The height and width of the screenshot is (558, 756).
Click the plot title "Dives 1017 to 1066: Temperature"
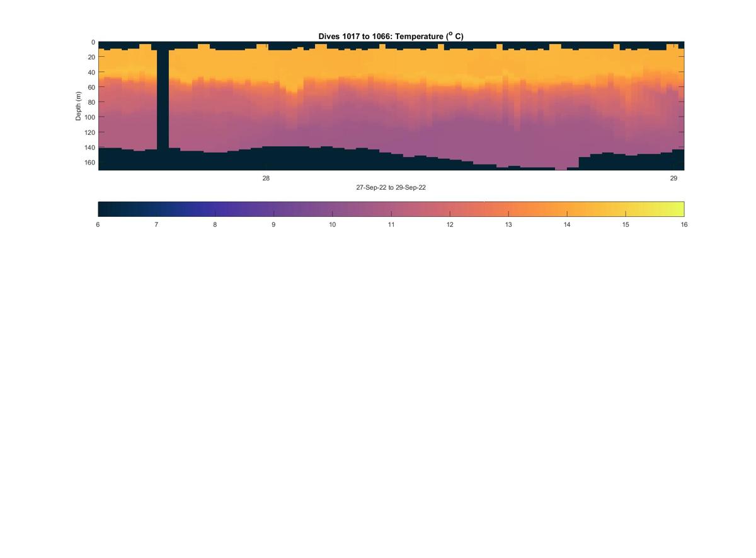coord(391,37)
